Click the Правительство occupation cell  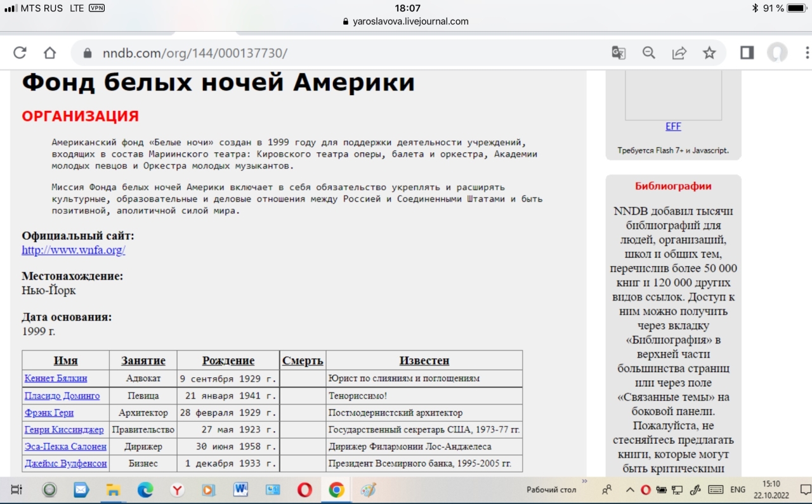pyautogui.click(x=143, y=429)
